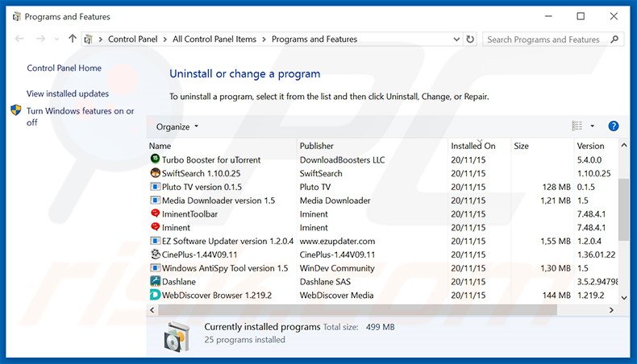The height and width of the screenshot is (364, 637).
Task: Click the Windows AntiSpy Tool icon
Action: coord(155,268)
